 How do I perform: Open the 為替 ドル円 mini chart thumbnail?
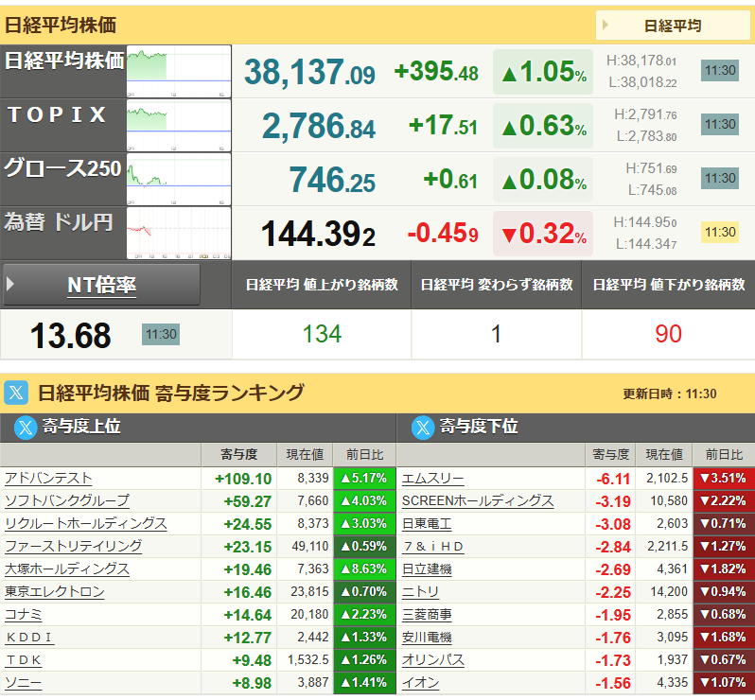(x=179, y=234)
